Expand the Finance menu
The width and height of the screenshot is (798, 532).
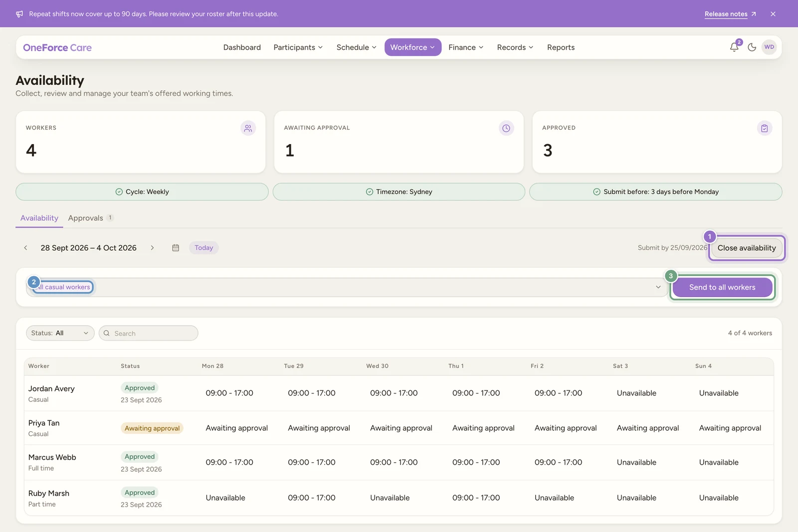pos(466,47)
